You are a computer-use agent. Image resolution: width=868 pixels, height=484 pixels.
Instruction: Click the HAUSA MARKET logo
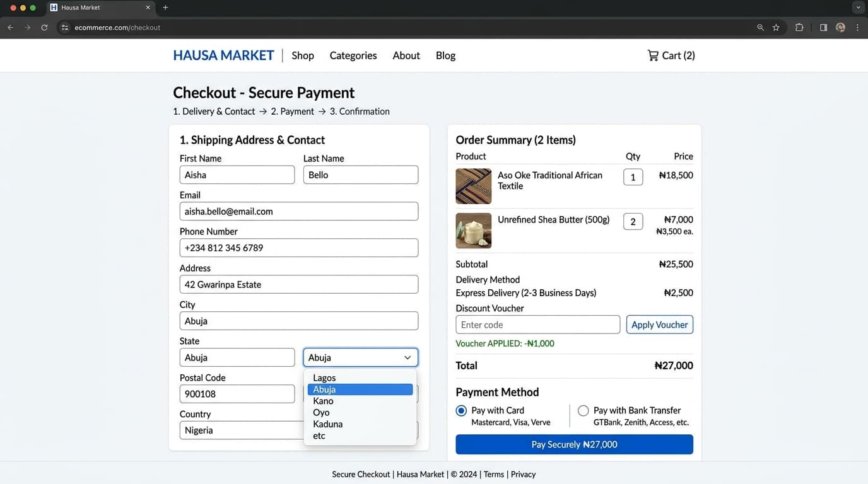pos(223,55)
